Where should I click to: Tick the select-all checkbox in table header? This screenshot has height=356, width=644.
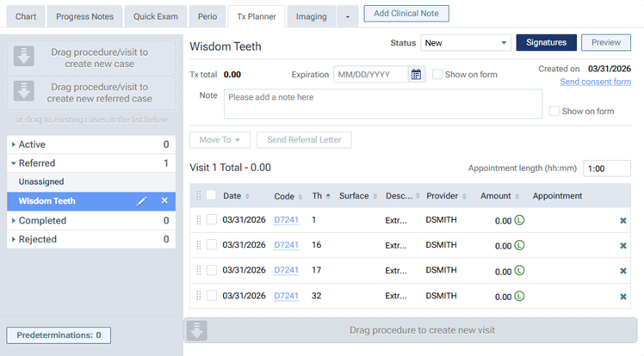[x=212, y=196]
